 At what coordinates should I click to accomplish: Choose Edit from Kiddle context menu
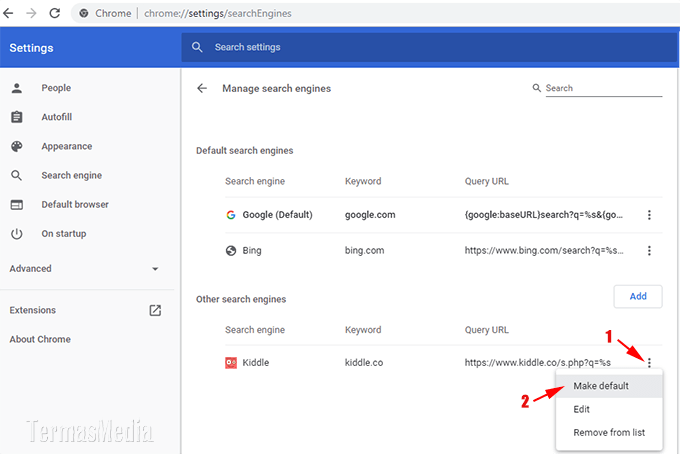coord(609,409)
